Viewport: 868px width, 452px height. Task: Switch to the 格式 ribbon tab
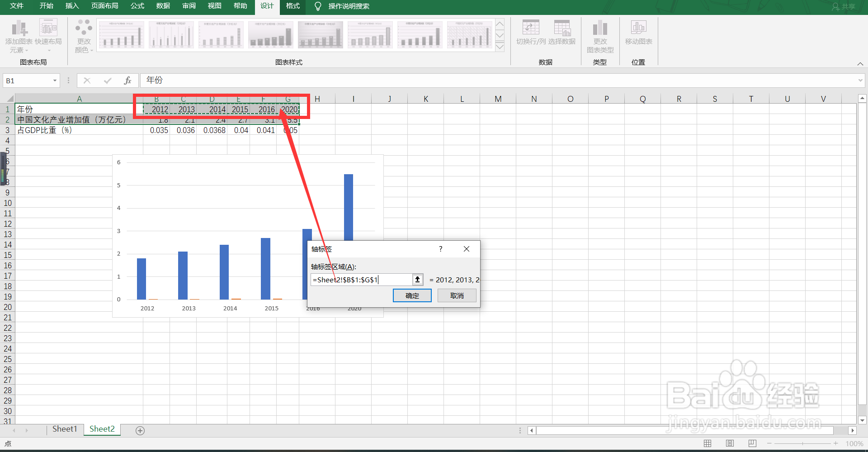[x=293, y=6]
